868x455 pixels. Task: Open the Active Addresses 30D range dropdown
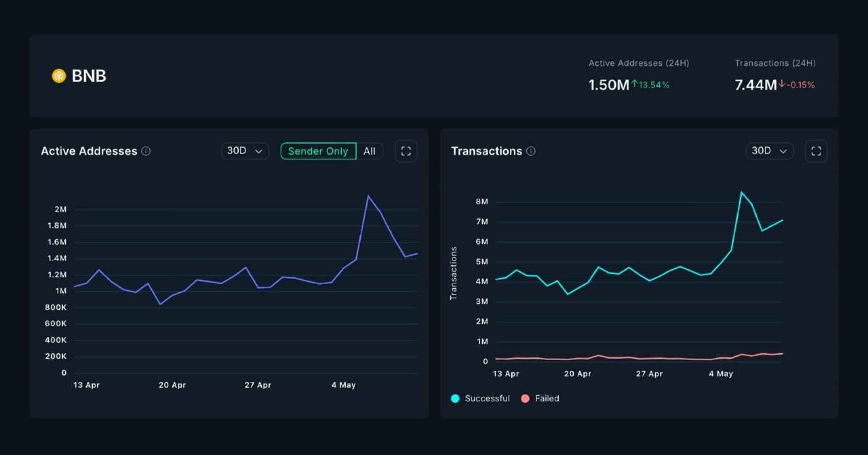(245, 151)
